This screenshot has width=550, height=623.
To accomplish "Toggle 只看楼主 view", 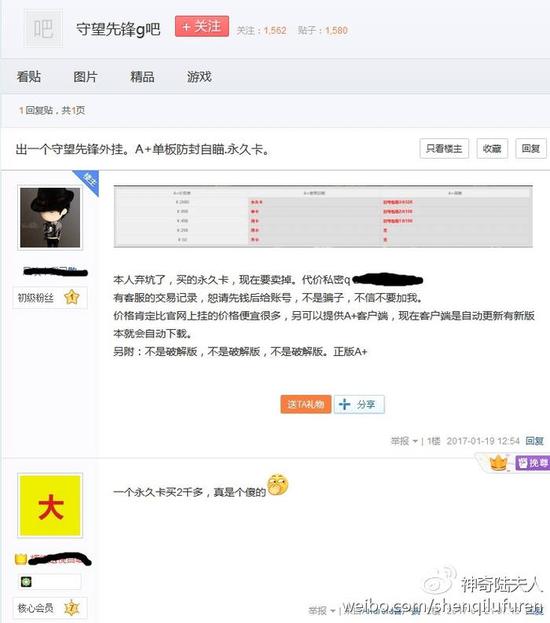I will pyautogui.click(x=444, y=149).
